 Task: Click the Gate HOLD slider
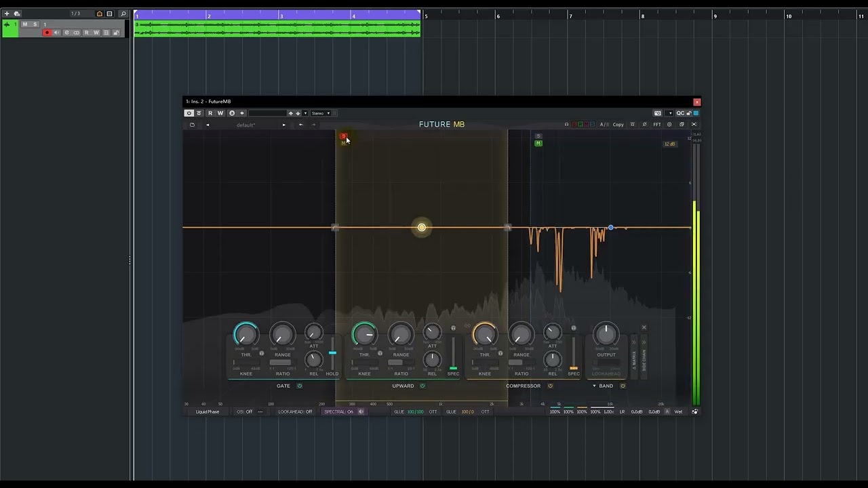coord(332,352)
